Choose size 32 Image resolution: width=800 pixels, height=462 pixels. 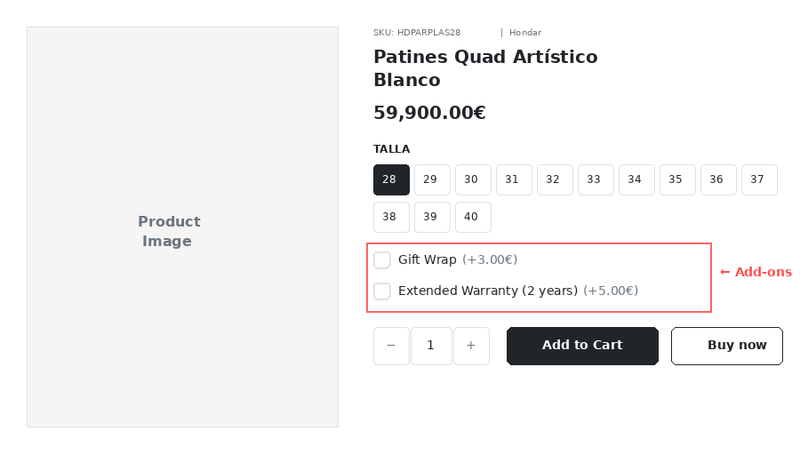click(x=555, y=180)
